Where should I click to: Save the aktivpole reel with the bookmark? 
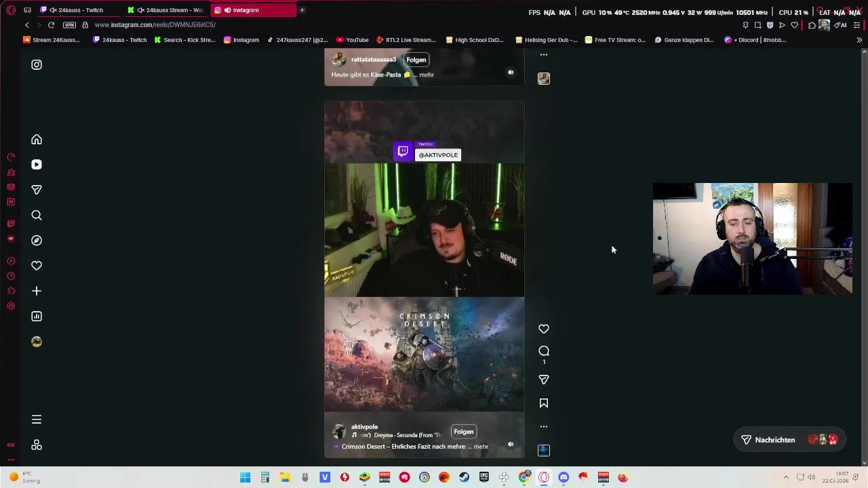544,403
